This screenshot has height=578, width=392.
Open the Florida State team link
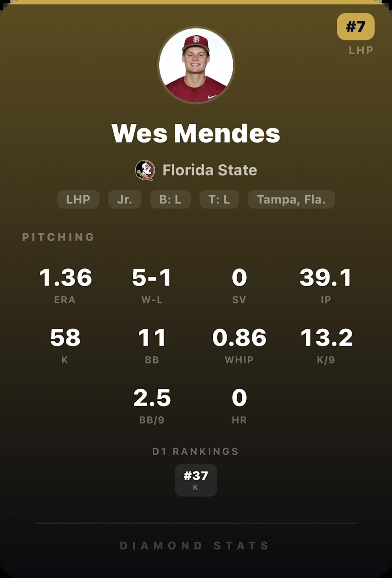point(209,170)
